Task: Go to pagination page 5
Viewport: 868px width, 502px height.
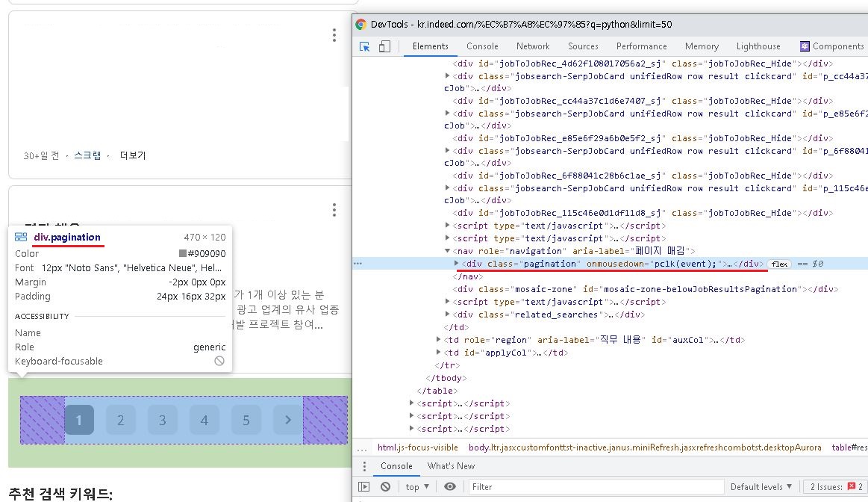Action: pos(246,420)
